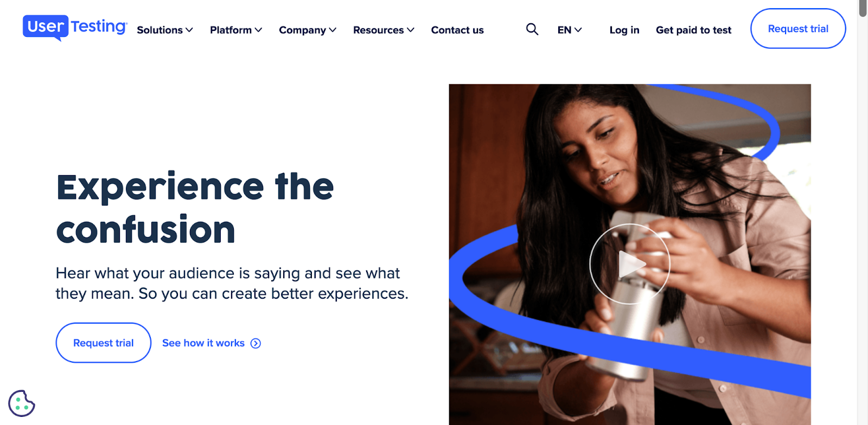
Task: Click the UserTesting logo
Action: click(x=75, y=28)
